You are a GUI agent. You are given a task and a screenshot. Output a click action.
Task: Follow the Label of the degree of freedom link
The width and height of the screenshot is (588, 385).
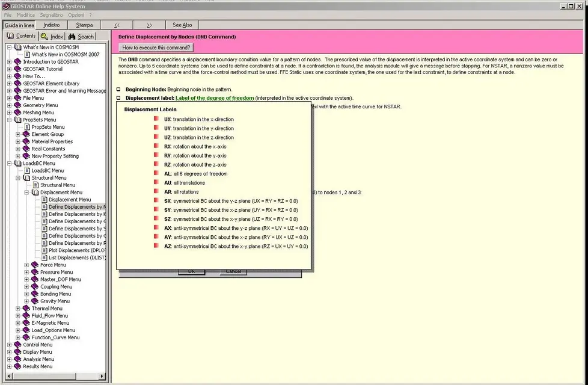click(x=215, y=98)
